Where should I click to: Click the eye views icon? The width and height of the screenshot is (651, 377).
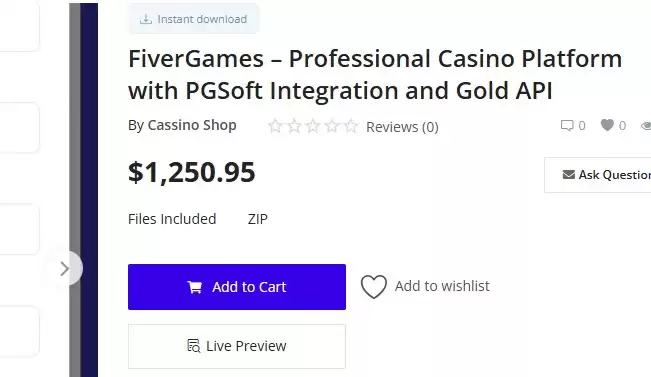pos(646,125)
